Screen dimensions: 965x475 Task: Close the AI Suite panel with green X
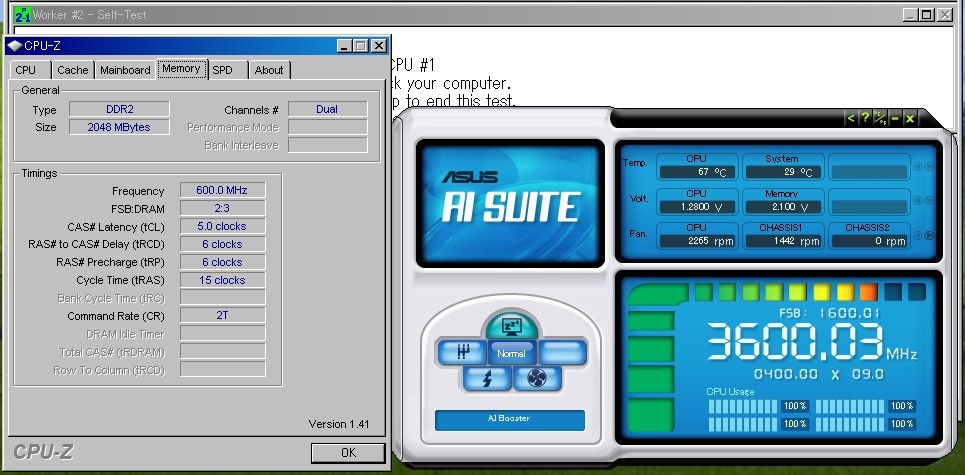(910, 118)
